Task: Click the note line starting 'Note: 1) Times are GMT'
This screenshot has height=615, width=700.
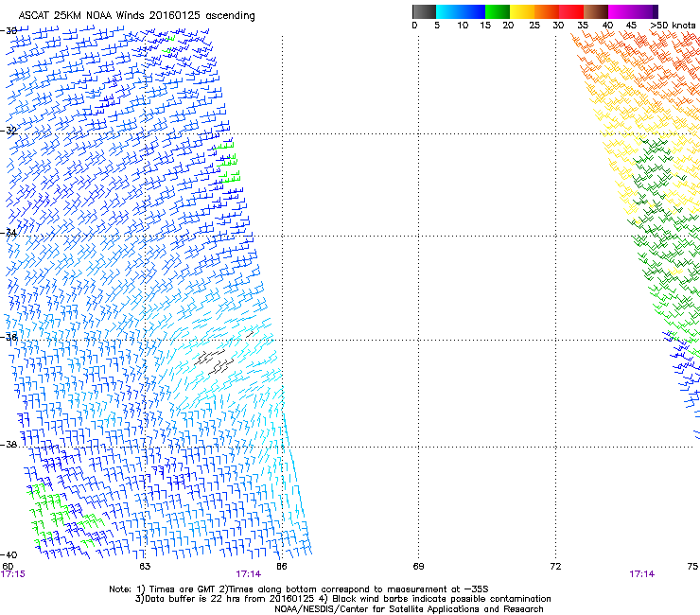Action: 299,589
